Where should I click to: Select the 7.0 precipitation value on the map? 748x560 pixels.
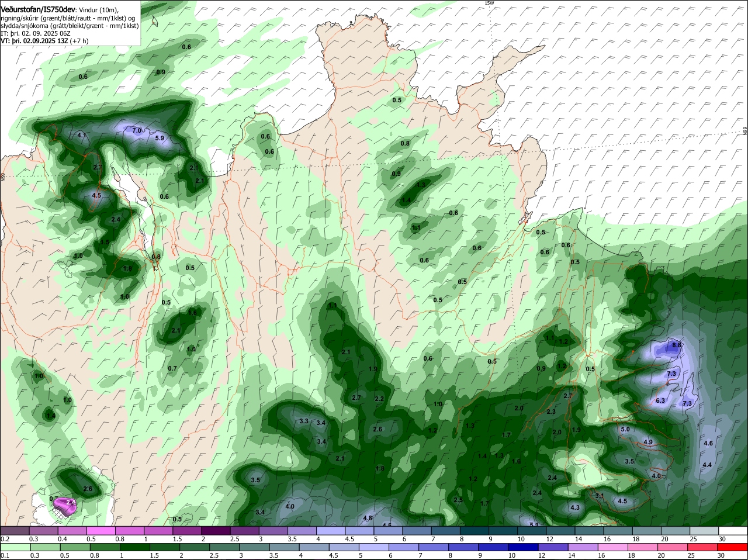click(137, 130)
